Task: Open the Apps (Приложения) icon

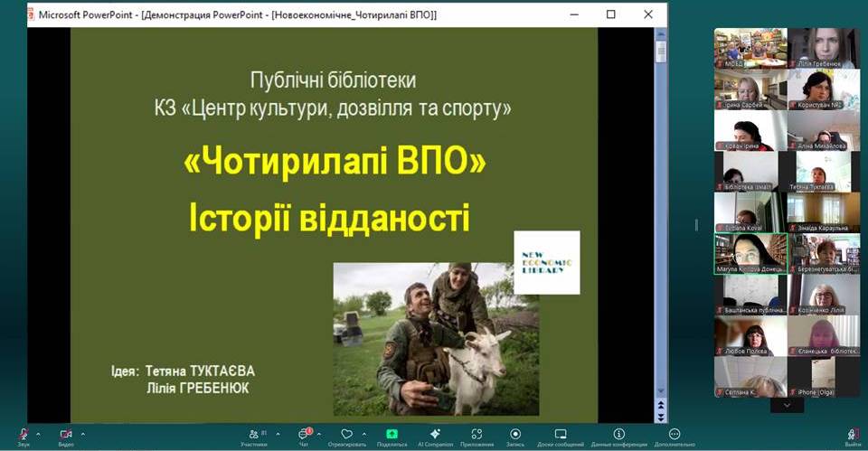Action: coord(476,435)
